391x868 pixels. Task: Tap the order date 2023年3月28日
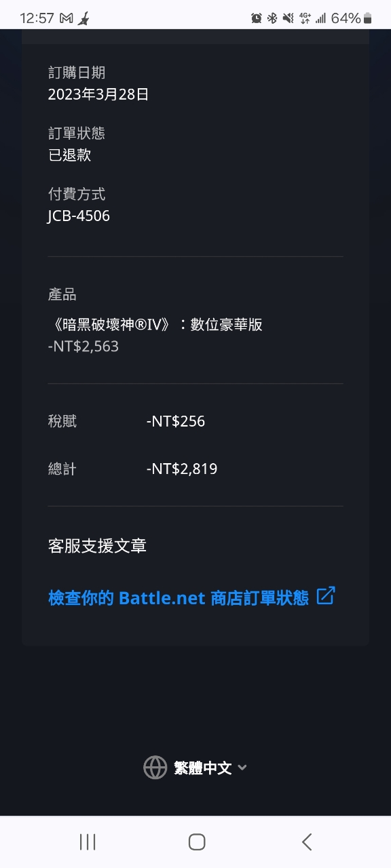[98, 94]
